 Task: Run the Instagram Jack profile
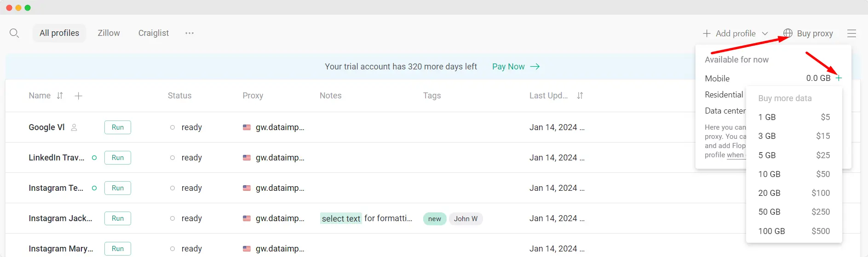pyautogui.click(x=118, y=218)
